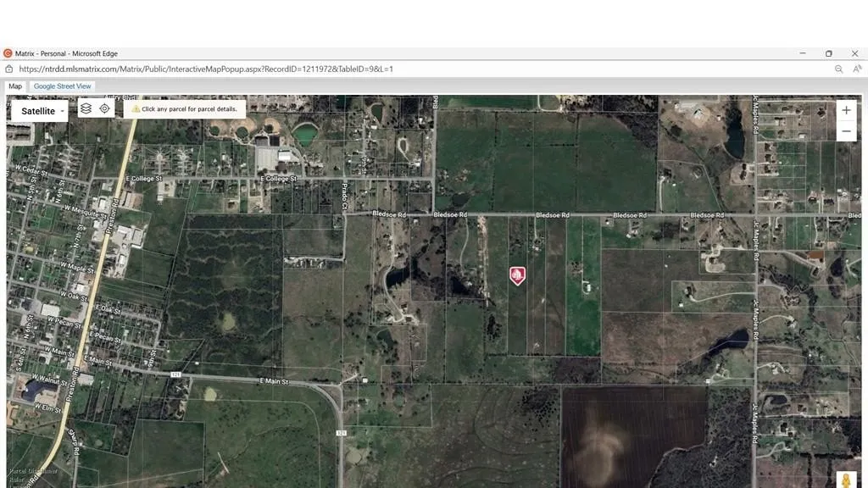Click the browser zoom magnifier icon
The image size is (868, 488).
click(x=838, y=69)
